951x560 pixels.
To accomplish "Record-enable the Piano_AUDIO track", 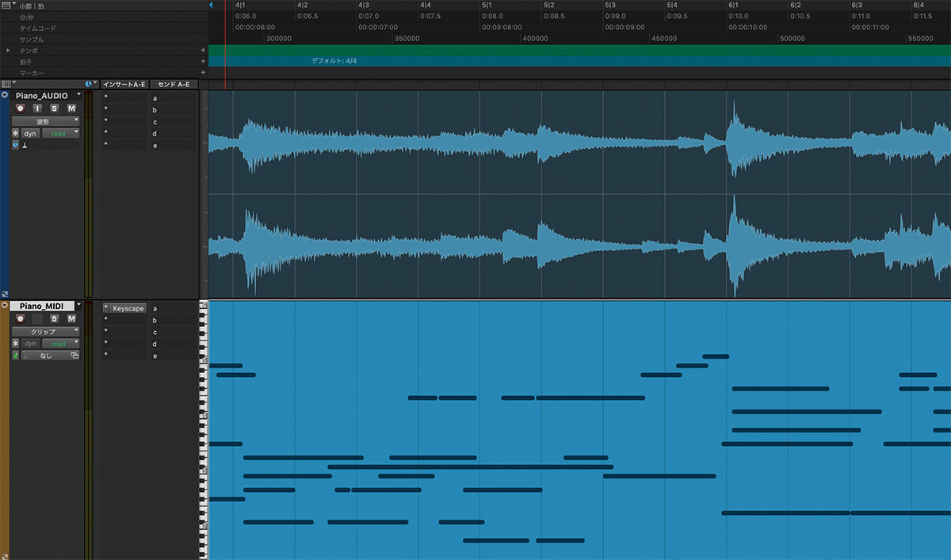I will click(x=20, y=108).
